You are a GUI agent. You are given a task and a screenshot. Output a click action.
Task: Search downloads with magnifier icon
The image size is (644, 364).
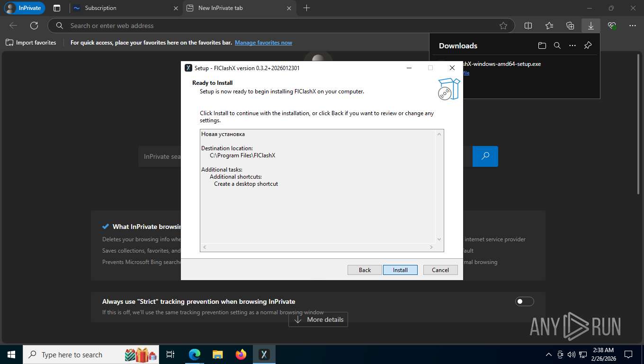[557, 45]
